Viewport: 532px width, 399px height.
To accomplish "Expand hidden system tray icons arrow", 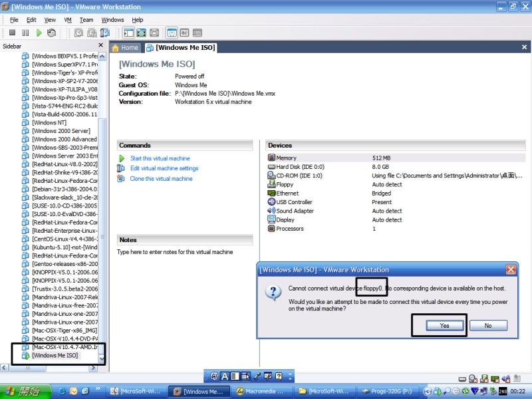I will coord(427,392).
